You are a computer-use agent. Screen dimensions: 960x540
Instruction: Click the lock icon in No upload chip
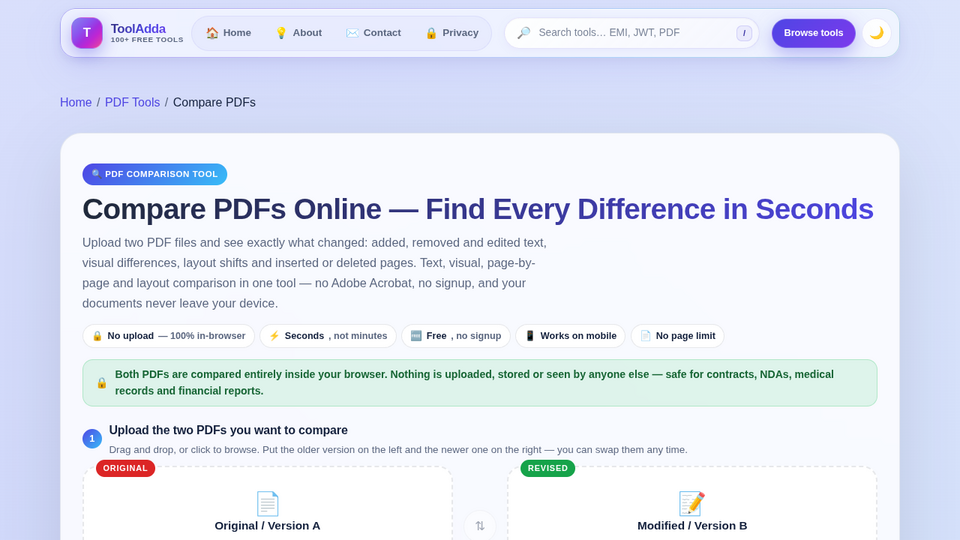[97, 336]
